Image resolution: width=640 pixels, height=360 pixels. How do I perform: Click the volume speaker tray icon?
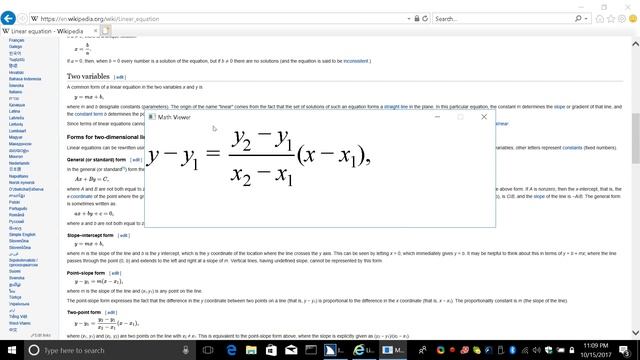(x=537, y=350)
